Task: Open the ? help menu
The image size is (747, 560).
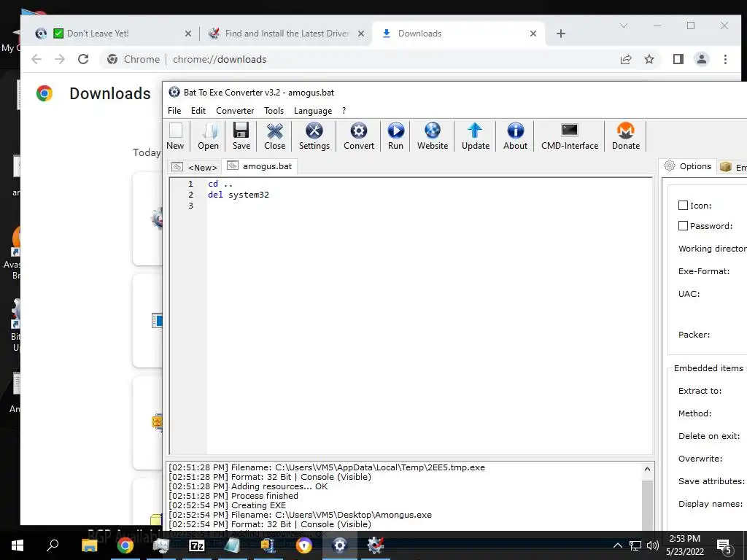Action: [344, 111]
